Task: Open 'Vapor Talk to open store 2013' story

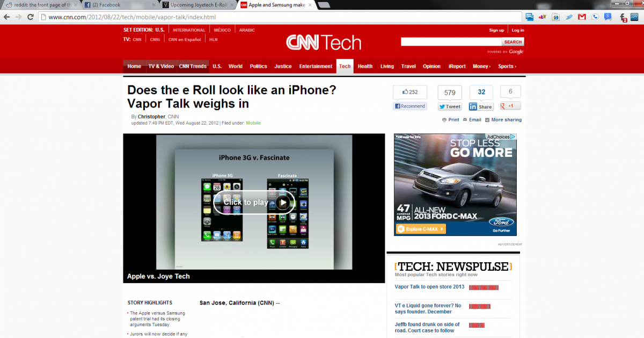Action: pos(429,287)
